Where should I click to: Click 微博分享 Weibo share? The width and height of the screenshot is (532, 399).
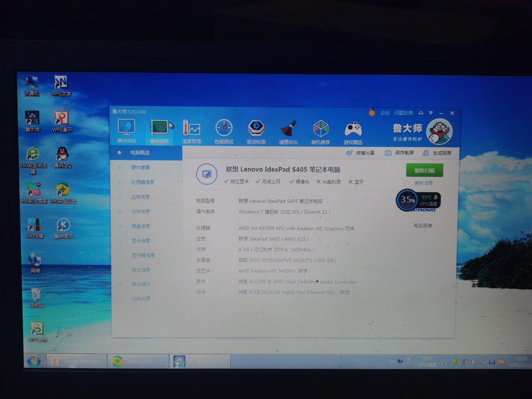point(360,153)
